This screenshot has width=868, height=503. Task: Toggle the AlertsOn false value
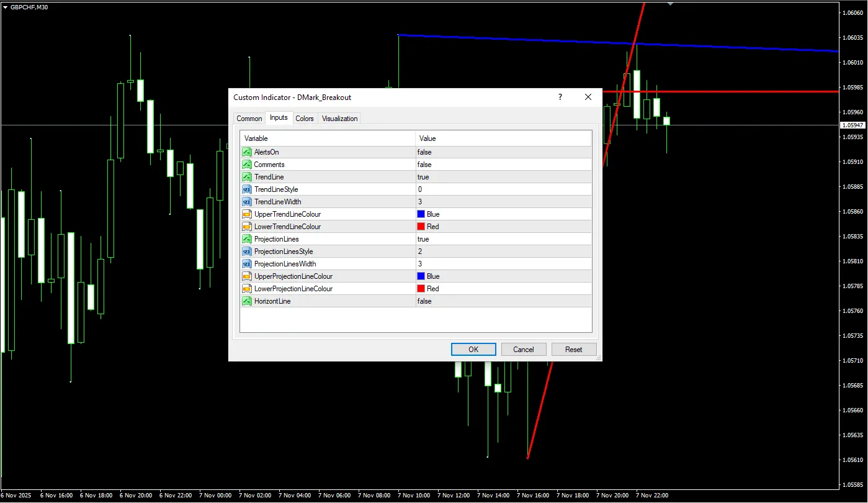coord(424,152)
